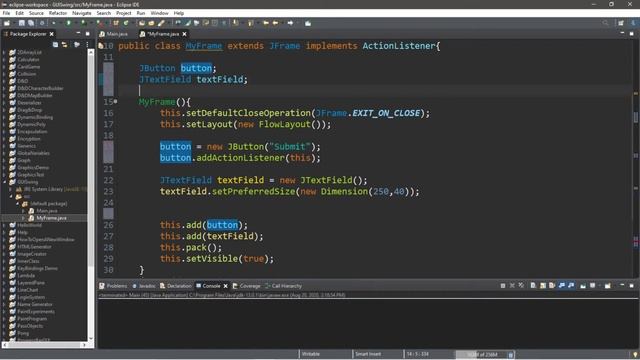
Task: Toggle Show Console on Standard Error Change
Action: point(571,286)
